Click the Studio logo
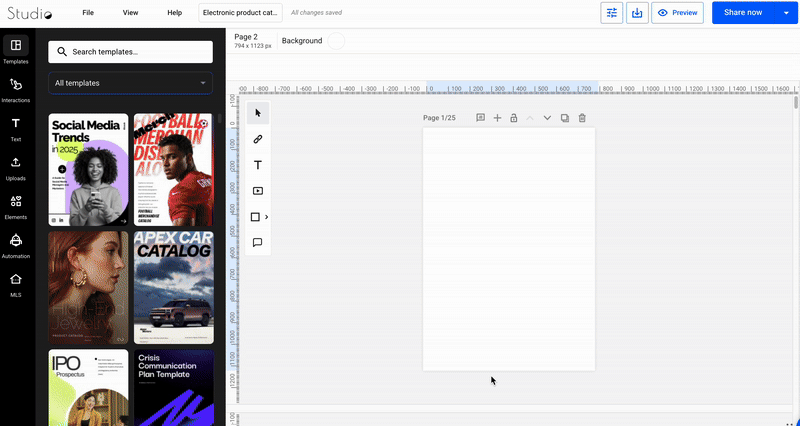Viewport: 800px width, 426px height. [30, 13]
